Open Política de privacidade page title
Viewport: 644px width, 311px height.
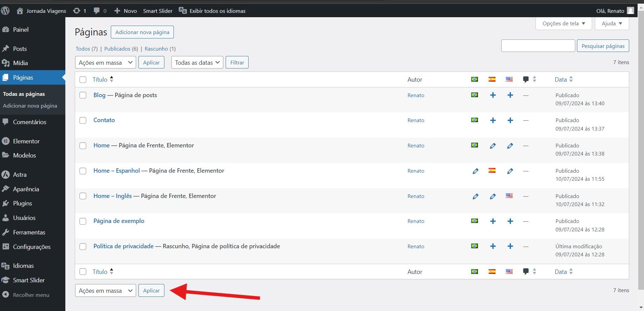[123, 246]
